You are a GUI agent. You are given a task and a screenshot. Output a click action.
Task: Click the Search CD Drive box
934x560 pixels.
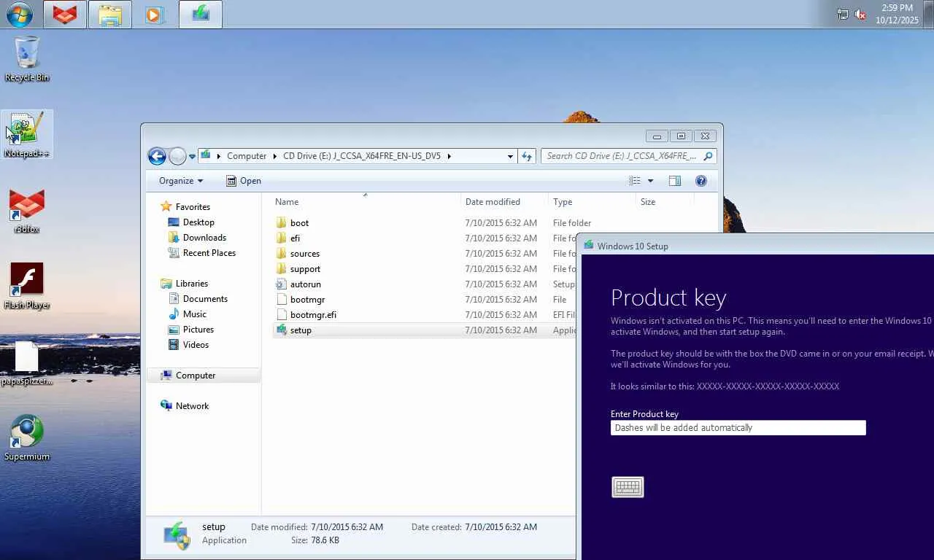click(628, 156)
